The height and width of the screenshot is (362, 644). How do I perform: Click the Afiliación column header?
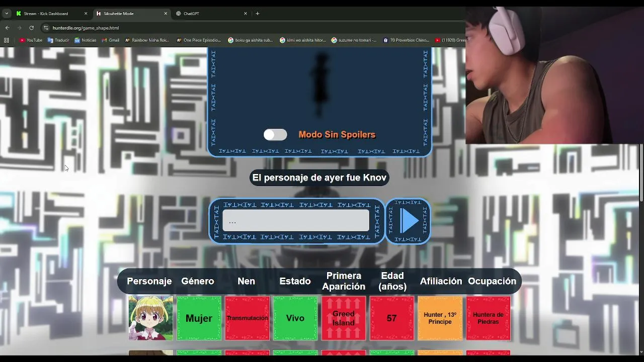tap(441, 281)
